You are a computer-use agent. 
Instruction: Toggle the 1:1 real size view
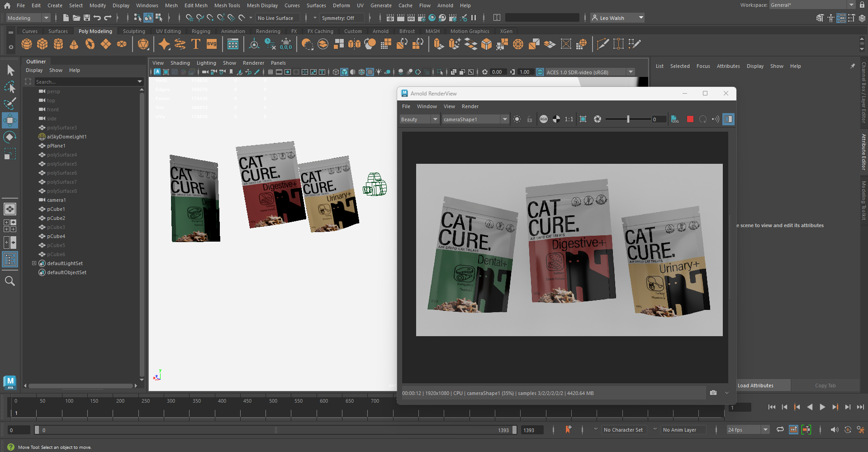(569, 119)
